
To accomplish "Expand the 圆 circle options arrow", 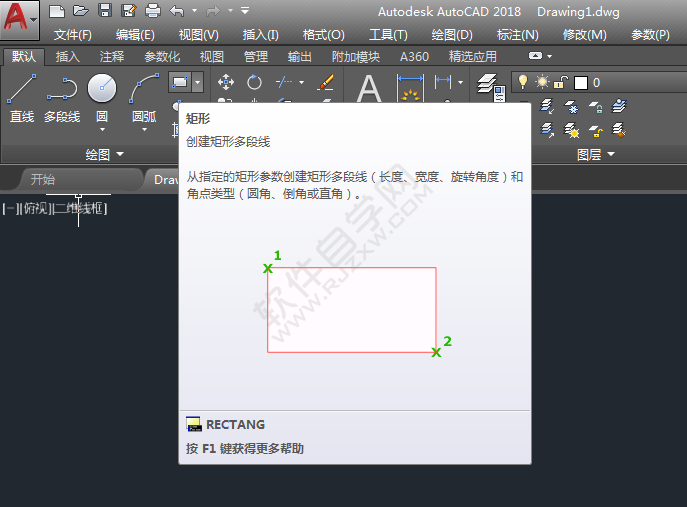I will 102,130.
